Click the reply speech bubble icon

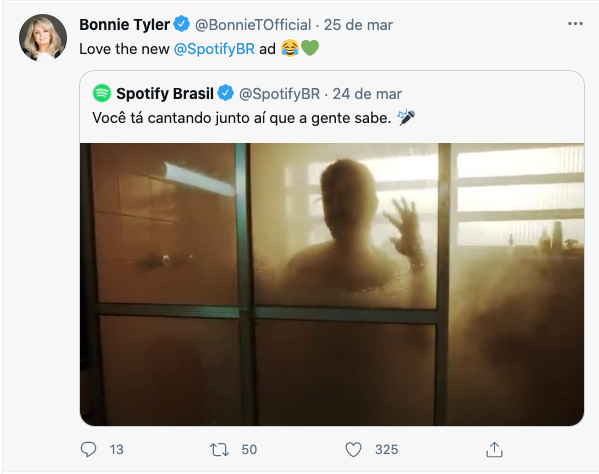coord(88,450)
